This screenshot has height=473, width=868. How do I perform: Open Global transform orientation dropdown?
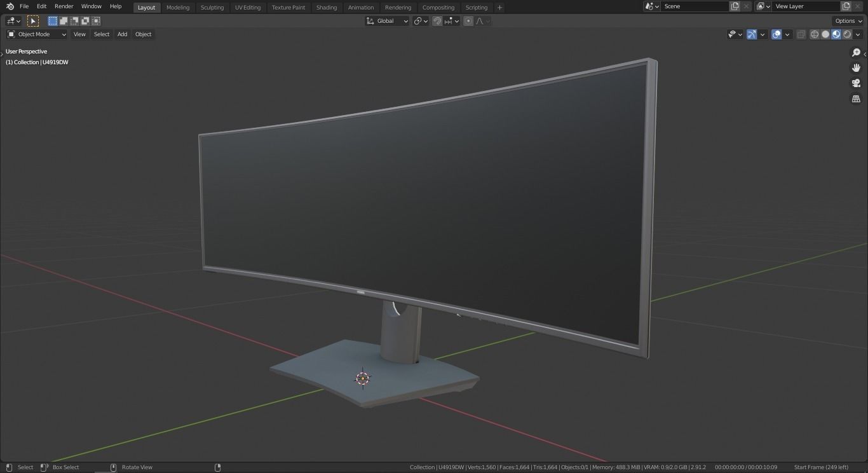[387, 21]
